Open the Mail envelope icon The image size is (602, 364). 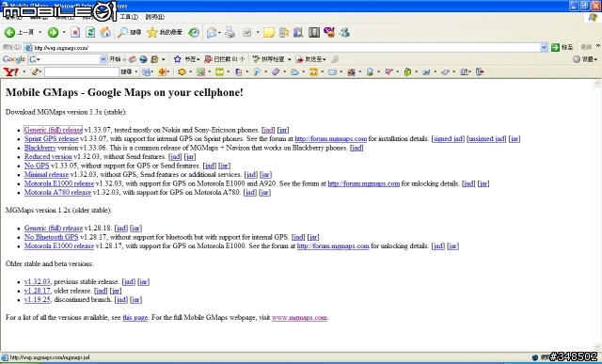(211, 33)
